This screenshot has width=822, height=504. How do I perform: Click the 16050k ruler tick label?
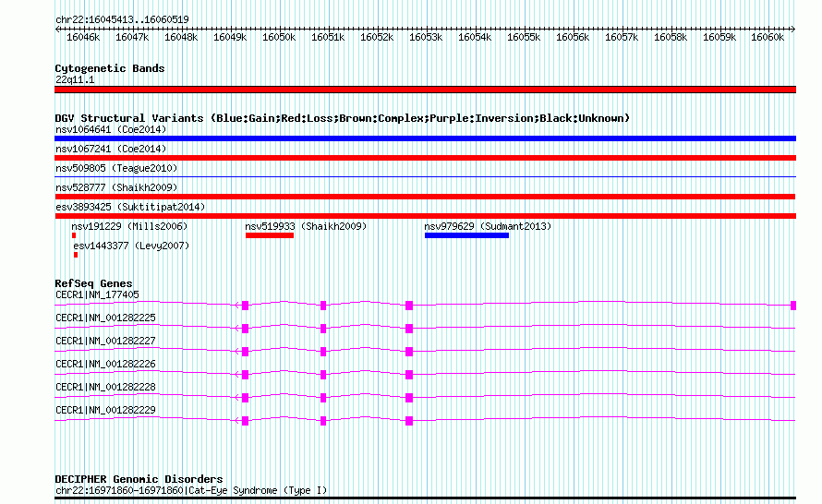coord(279,37)
